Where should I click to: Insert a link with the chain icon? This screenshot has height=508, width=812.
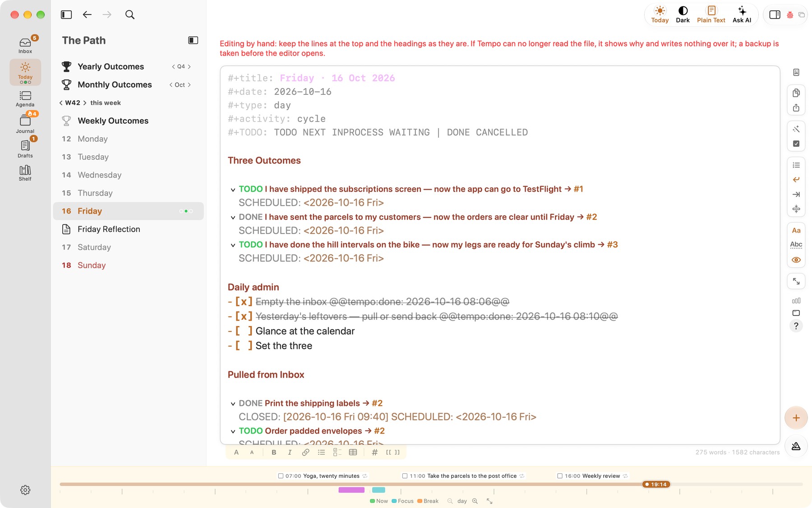pyautogui.click(x=305, y=452)
